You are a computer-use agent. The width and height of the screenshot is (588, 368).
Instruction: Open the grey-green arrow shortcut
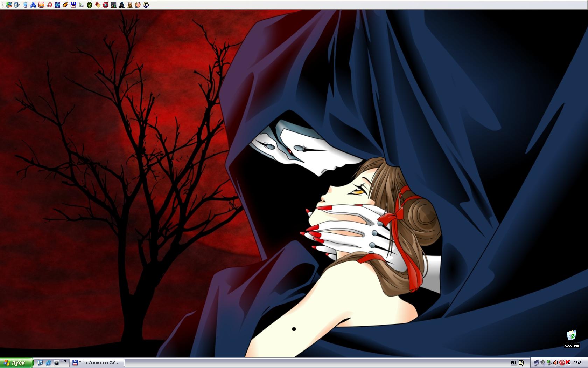(82, 5)
